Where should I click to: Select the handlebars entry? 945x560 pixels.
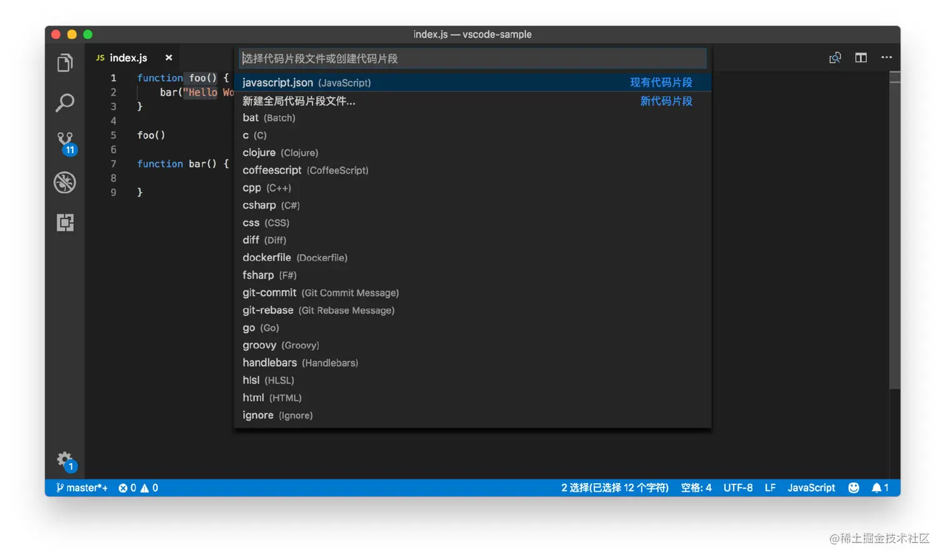coord(472,362)
